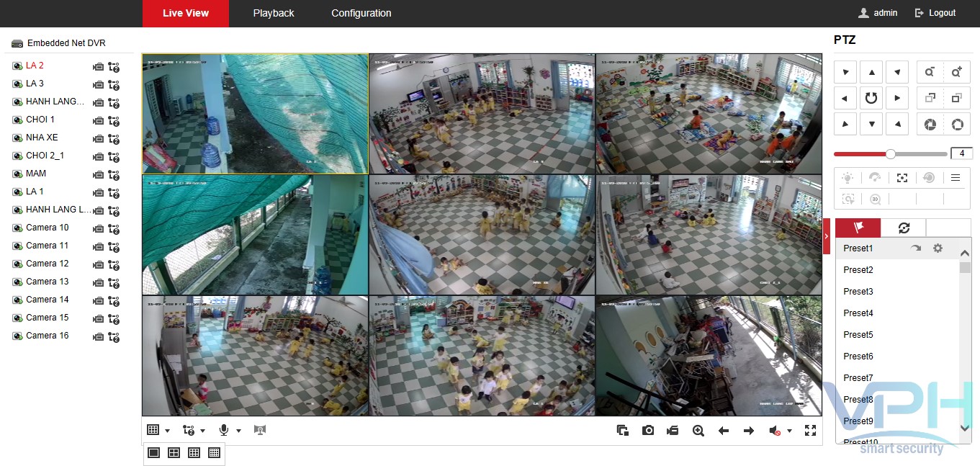Expand the audio volume dropdown arrow

coord(790,431)
